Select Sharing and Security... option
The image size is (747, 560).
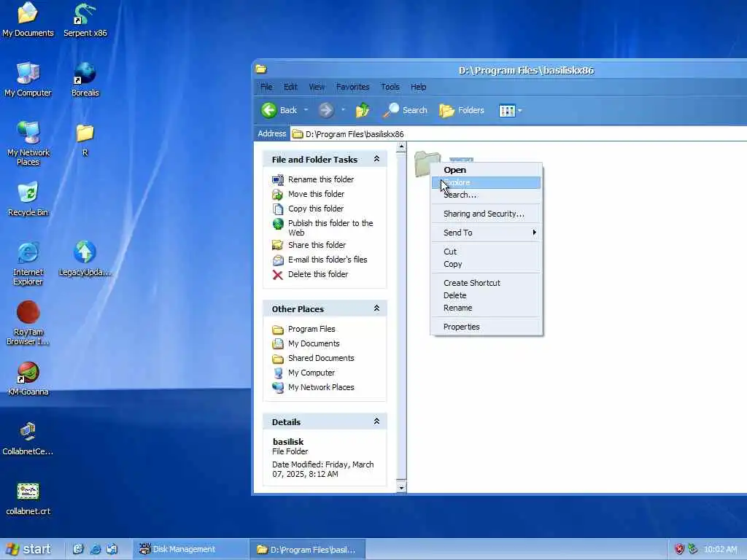(x=486, y=214)
